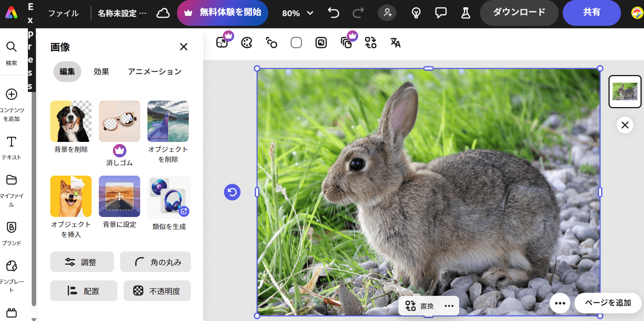Select page 1 rabbit thumbnail
Screen dimensions: 644x321
tap(625, 92)
